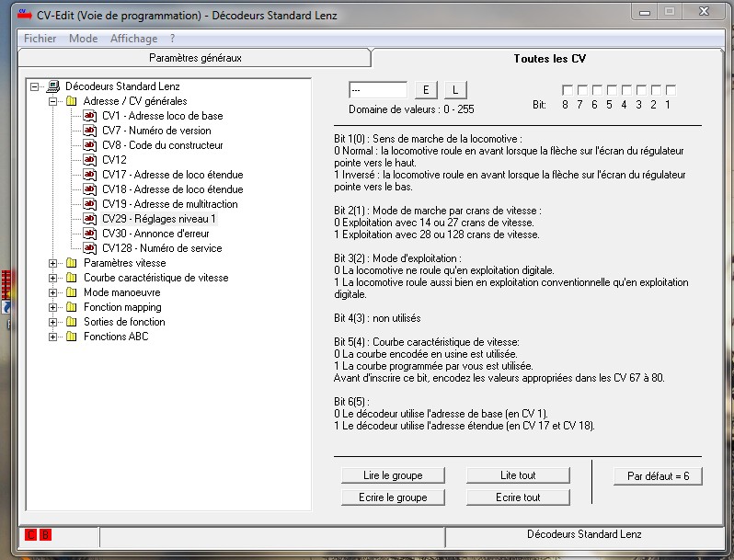Expand the Courbe caractéristique de vitesse group
The height and width of the screenshot is (560, 734).
tap(53, 278)
